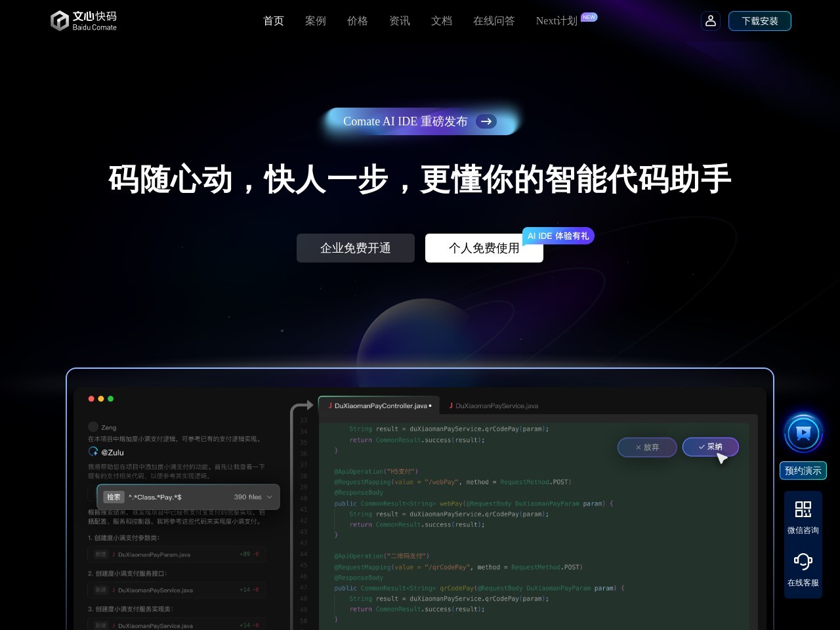Click the 采纳 button in code preview
The height and width of the screenshot is (630, 840).
pyautogui.click(x=711, y=447)
